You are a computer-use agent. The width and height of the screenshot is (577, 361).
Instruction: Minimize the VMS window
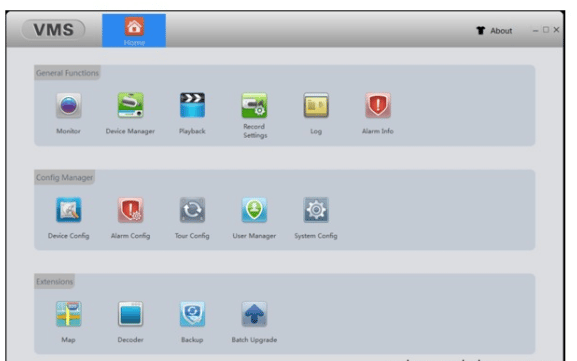tap(535, 31)
